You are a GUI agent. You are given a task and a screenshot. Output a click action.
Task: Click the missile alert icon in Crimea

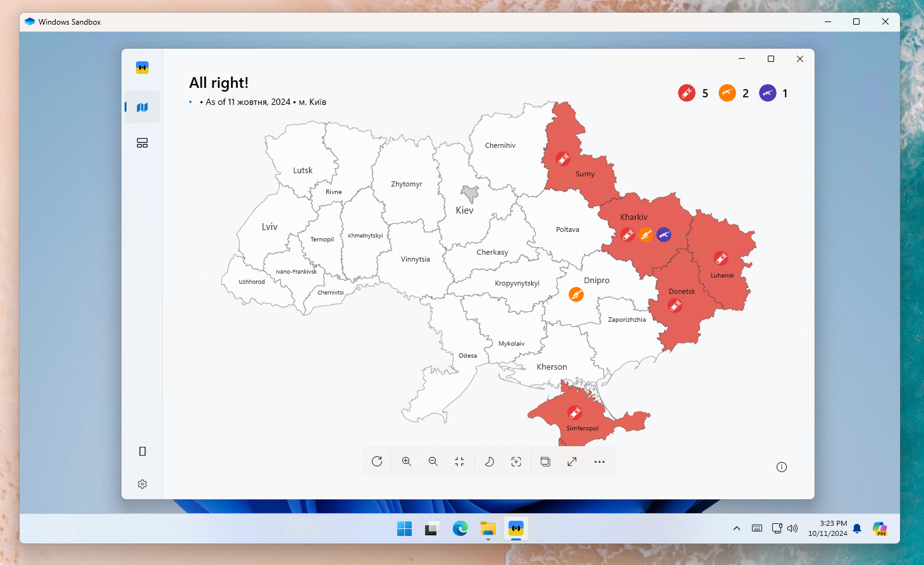point(575,413)
